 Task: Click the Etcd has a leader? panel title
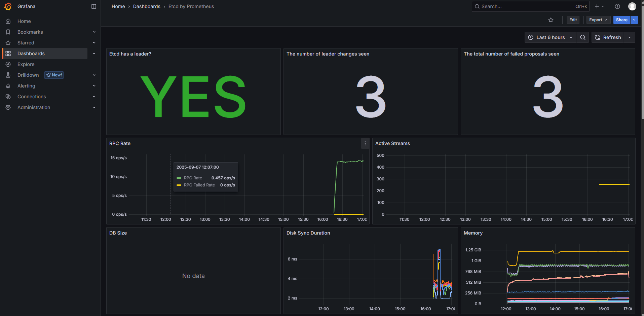click(130, 54)
